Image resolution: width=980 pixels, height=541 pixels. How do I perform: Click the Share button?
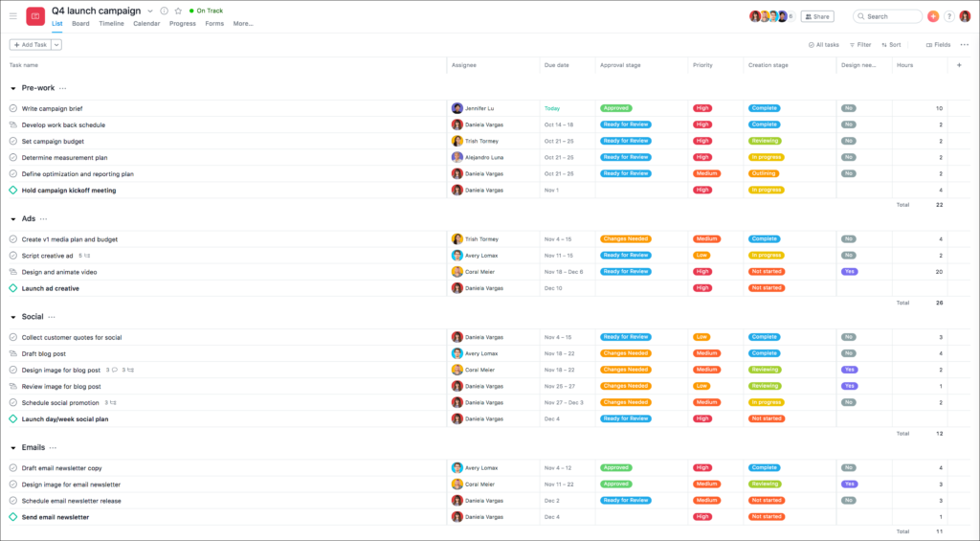(x=817, y=16)
